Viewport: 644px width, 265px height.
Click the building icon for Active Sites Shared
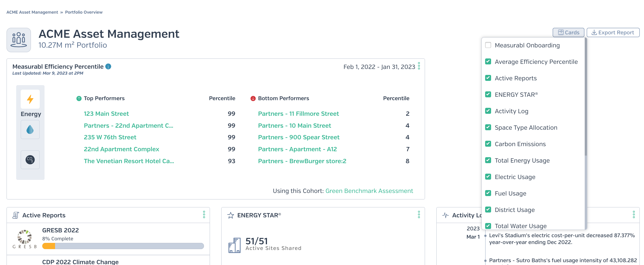pyautogui.click(x=234, y=245)
